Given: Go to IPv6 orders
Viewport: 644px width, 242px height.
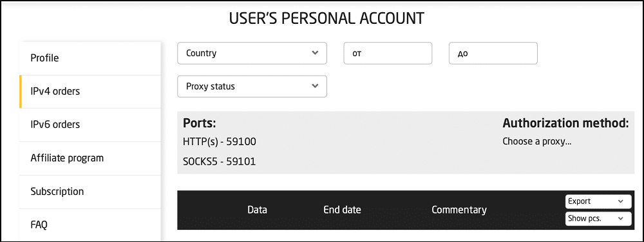Looking at the screenshot, I should point(90,125).
